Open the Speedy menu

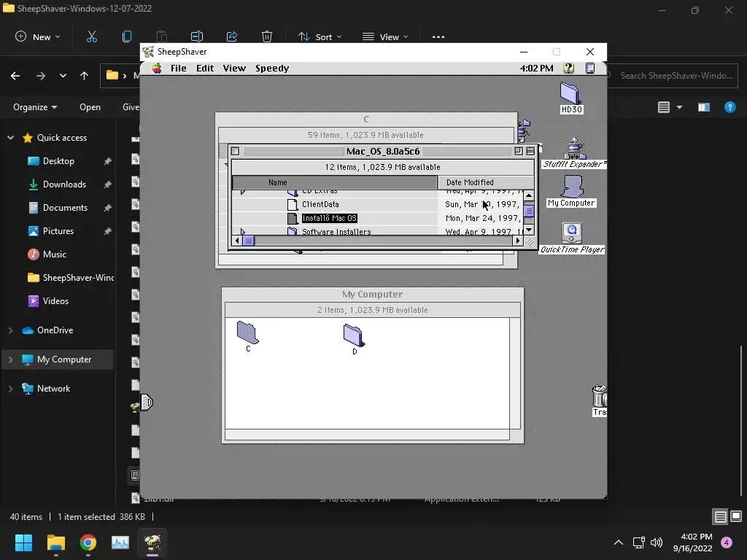[272, 68]
